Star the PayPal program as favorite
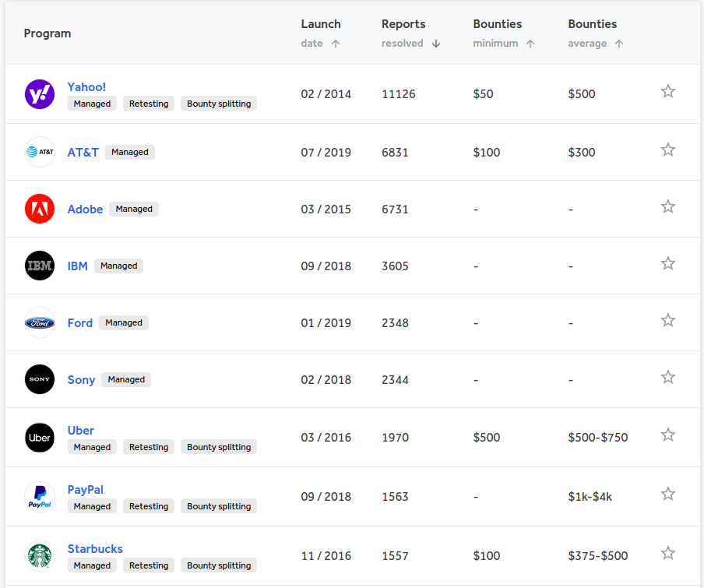 click(667, 494)
